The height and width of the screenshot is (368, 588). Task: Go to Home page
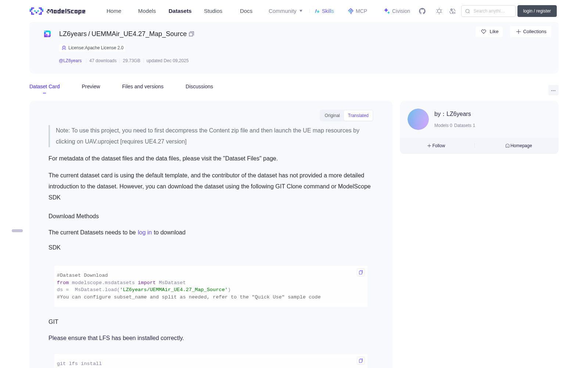tap(114, 11)
